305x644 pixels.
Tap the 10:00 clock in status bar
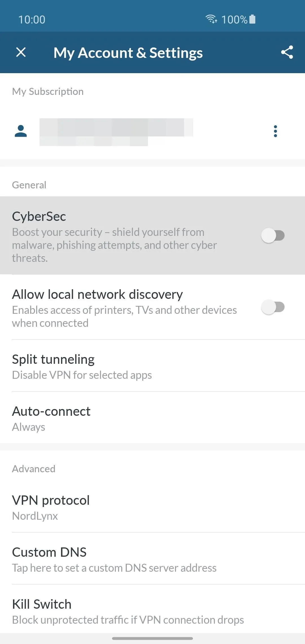click(32, 19)
